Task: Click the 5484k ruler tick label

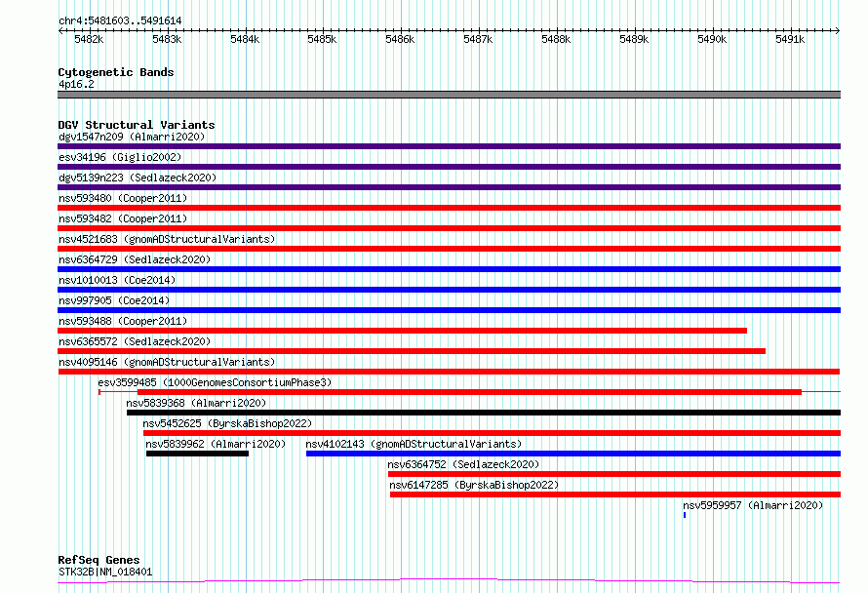Action: coord(245,39)
